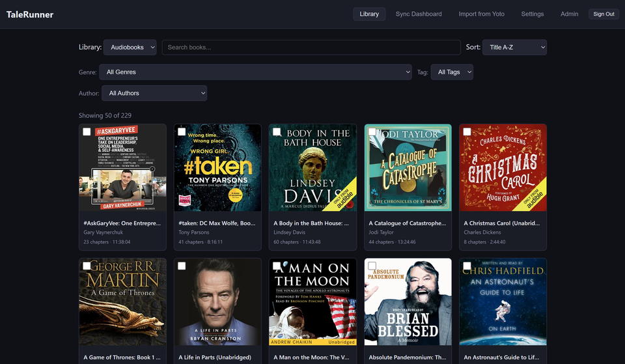Screen dimensions: 625x364
Task: Click title 'A Catalogue of Catastrophe...'
Action: (408, 223)
